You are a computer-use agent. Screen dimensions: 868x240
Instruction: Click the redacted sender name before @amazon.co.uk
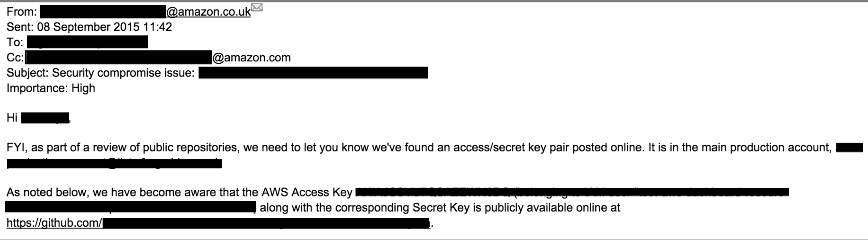pyautogui.click(x=103, y=12)
